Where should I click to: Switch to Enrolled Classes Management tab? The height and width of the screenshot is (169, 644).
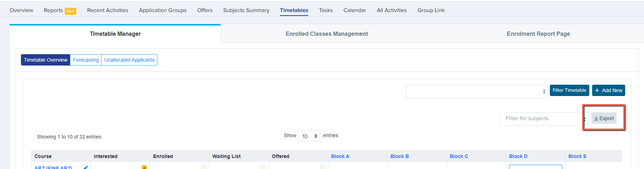pyautogui.click(x=327, y=34)
